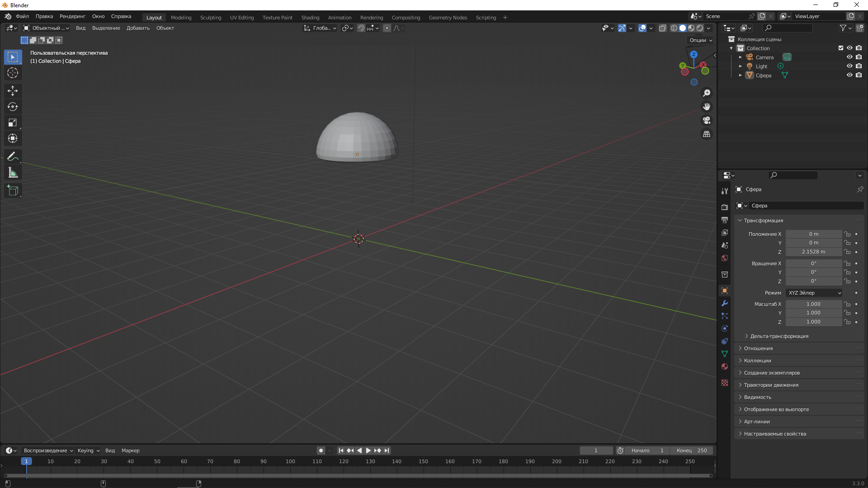Switch perspective/orthographic grid icon
The width and height of the screenshot is (868, 488).
[x=707, y=134]
